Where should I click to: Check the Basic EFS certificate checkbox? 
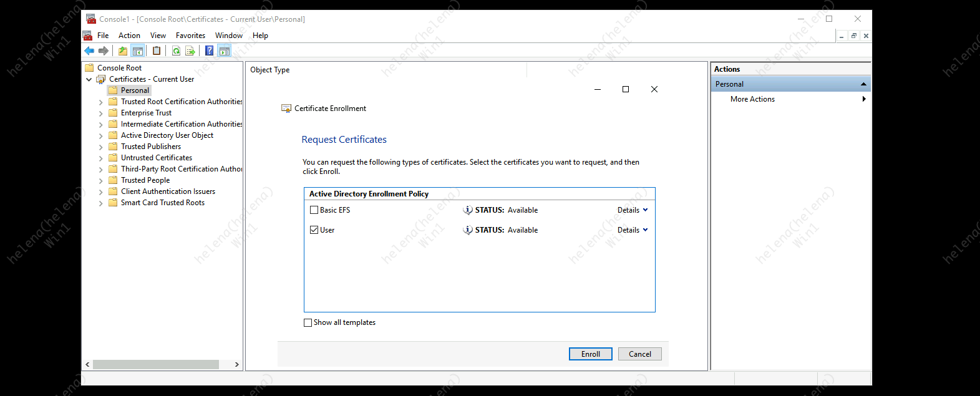pos(314,210)
